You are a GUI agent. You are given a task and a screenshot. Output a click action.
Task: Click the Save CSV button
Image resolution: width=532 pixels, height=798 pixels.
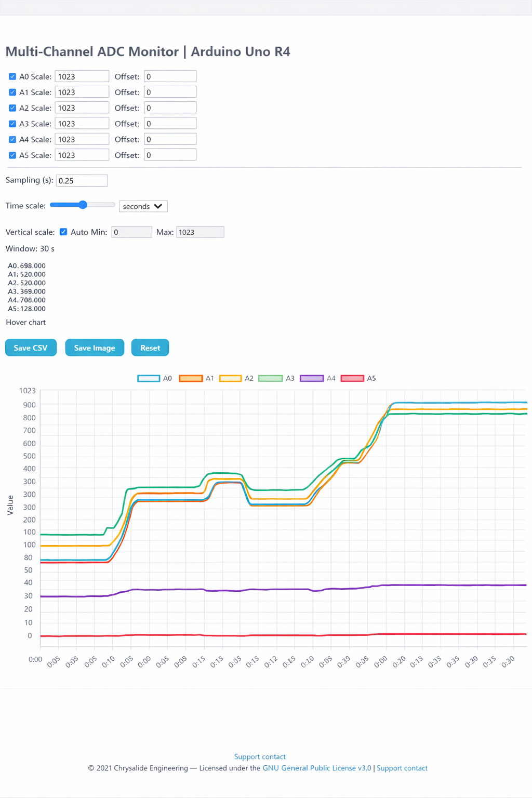tap(31, 348)
